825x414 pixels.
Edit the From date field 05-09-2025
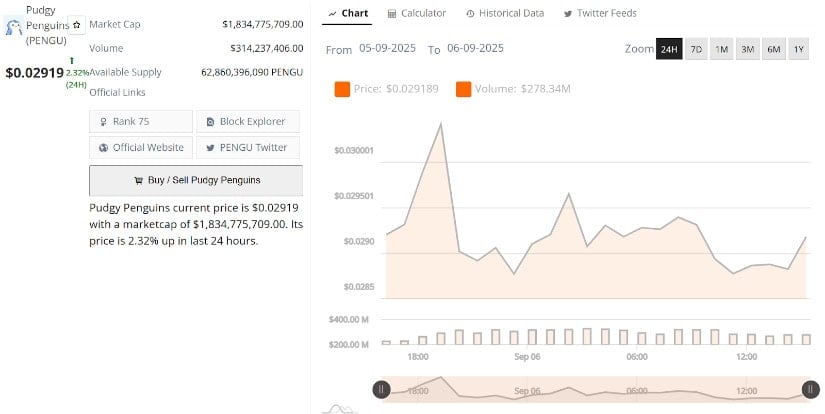click(x=387, y=48)
